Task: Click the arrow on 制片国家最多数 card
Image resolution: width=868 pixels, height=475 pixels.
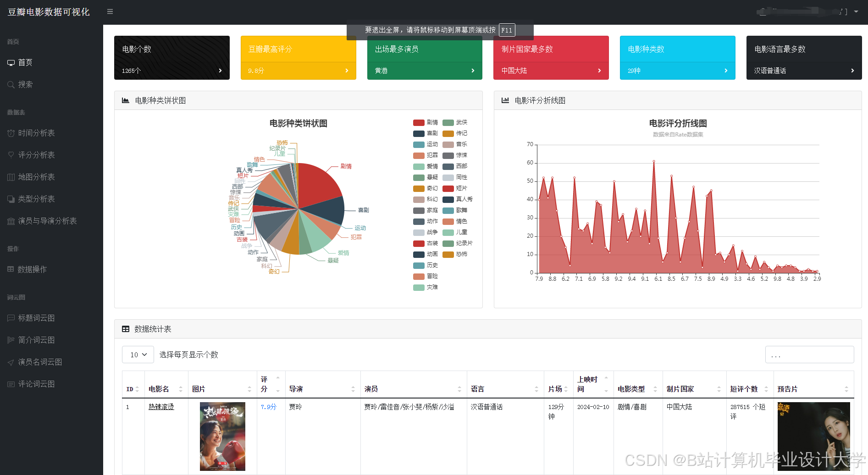Action: coord(599,71)
